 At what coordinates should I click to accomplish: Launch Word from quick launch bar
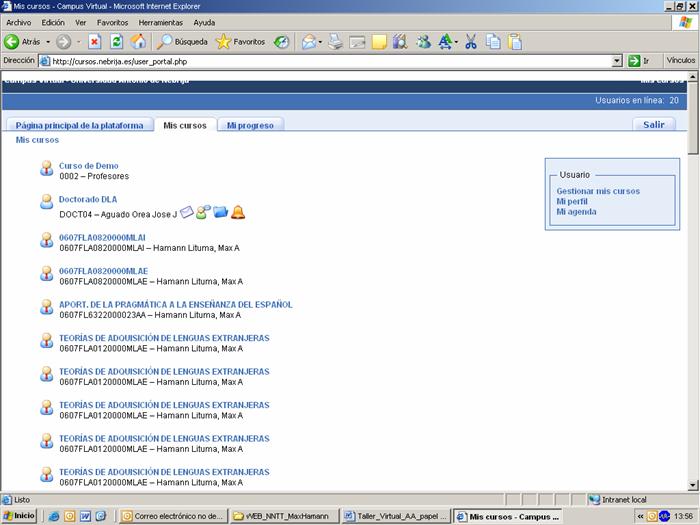point(85,517)
